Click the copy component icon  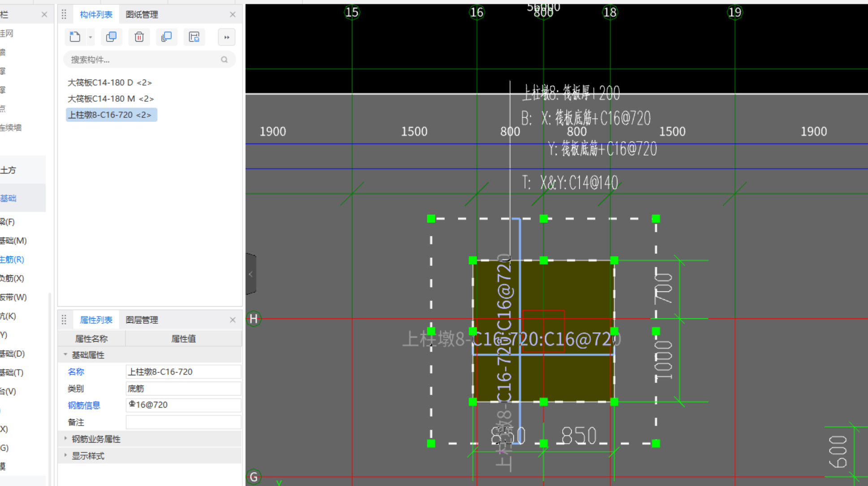tap(111, 37)
